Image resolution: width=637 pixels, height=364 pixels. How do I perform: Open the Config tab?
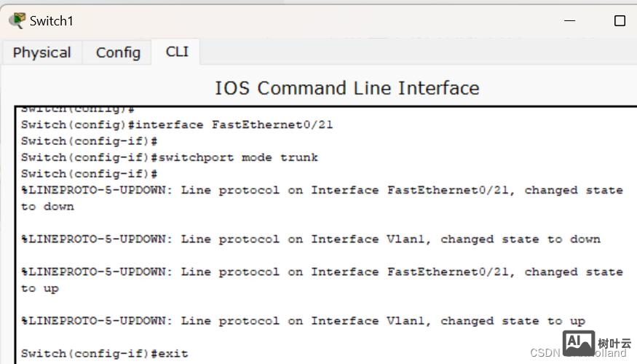coord(118,52)
